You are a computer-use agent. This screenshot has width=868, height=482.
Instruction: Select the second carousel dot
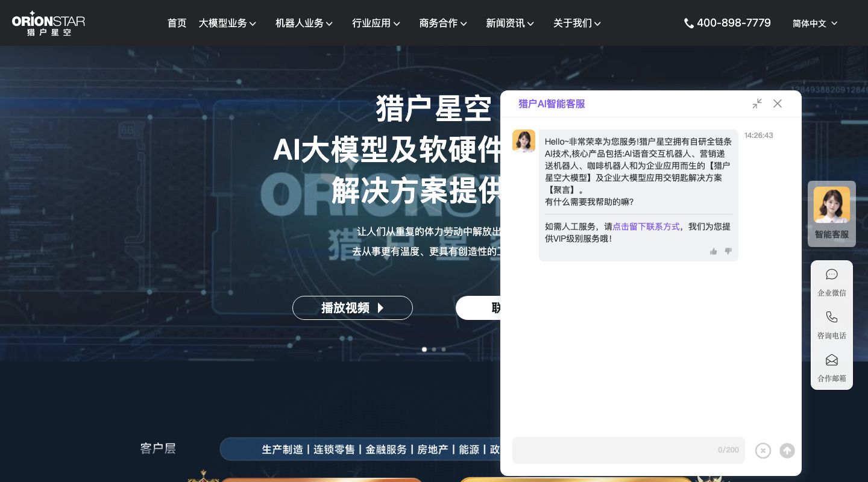(x=434, y=349)
